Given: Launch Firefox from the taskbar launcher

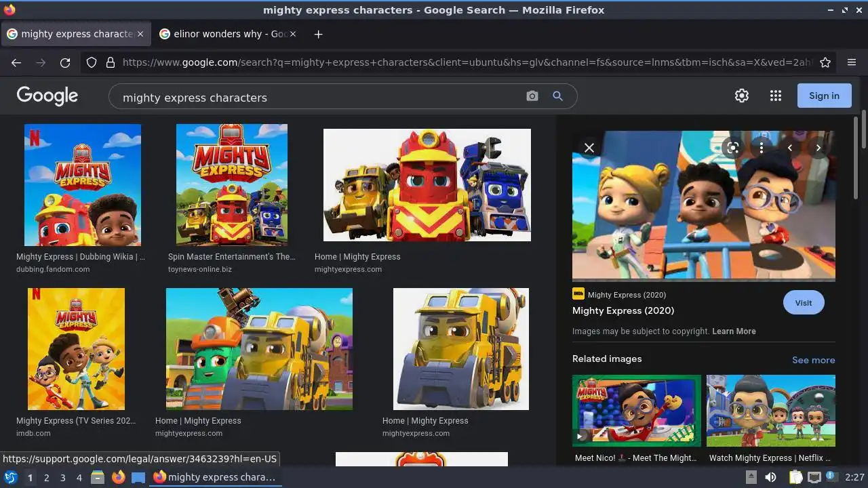Looking at the screenshot, I should pos(118,477).
